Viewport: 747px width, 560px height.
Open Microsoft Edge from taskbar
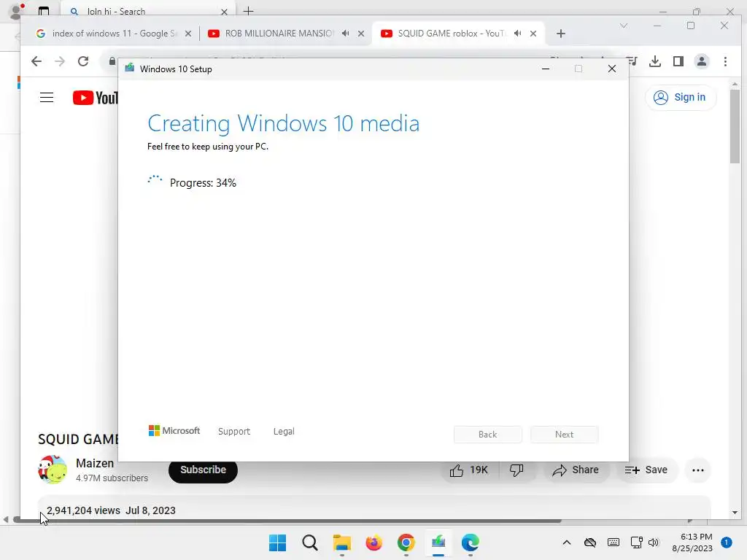point(471,542)
